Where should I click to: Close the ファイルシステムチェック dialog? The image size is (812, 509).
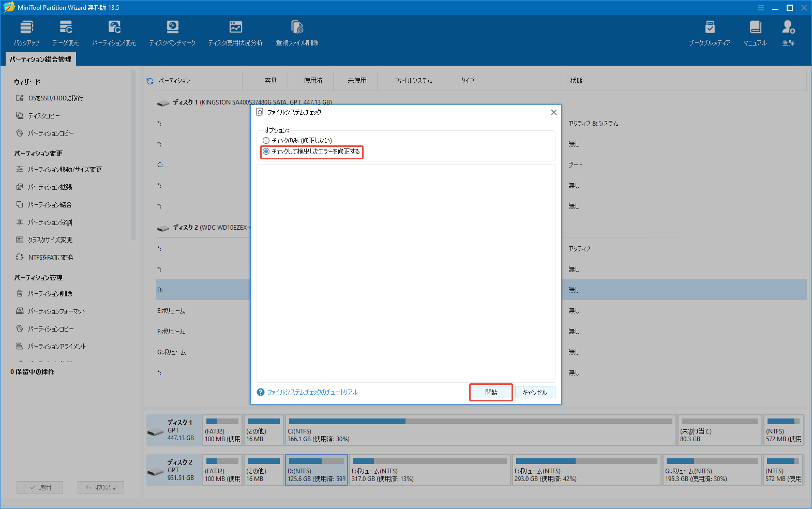coord(553,112)
